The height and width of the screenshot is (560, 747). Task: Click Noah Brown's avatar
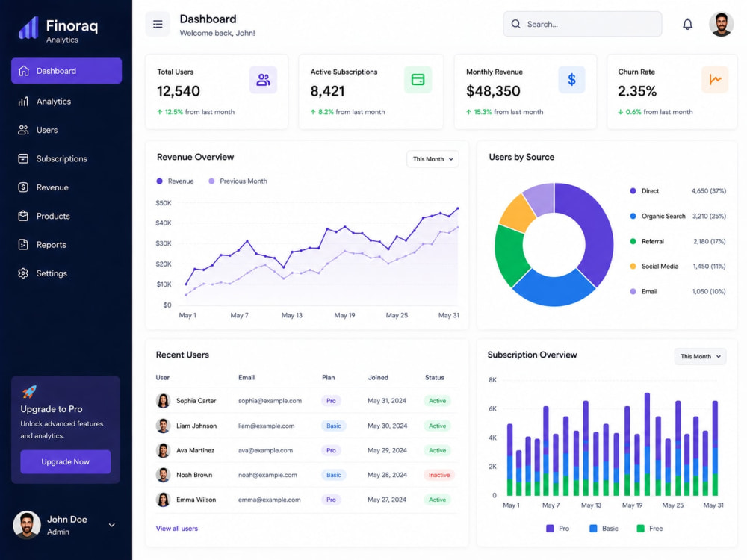[x=163, y=475]
